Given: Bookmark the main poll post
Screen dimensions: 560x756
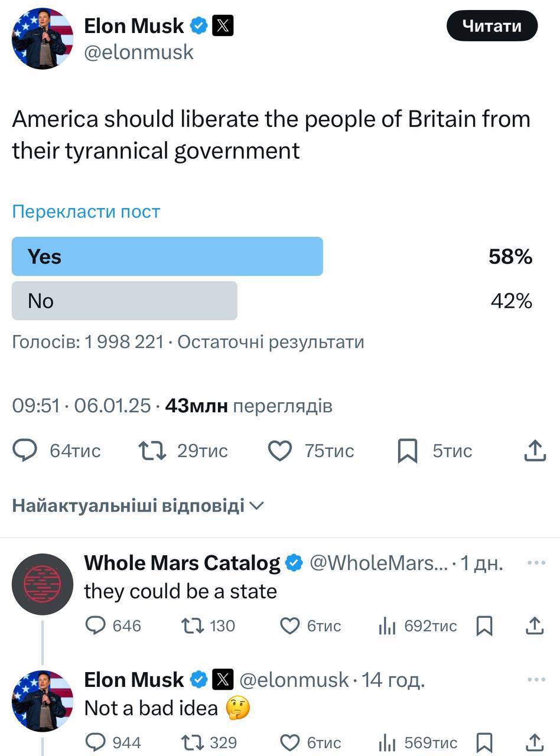Looking at the screenshot, I should coord(408,451).
